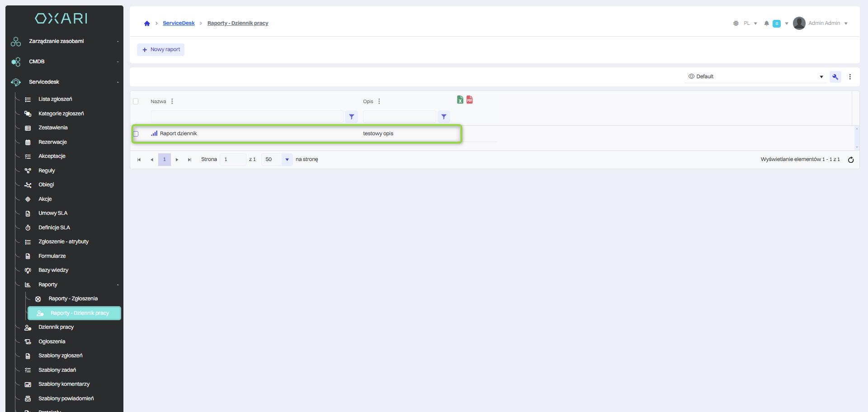Open the 50 per page dropdown

click(x=287, y=160)
